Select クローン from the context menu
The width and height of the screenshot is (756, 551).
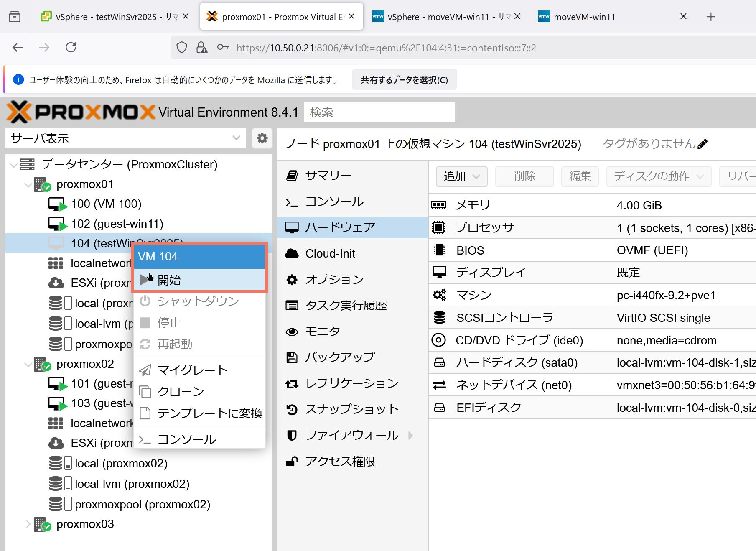click(181, 392)
